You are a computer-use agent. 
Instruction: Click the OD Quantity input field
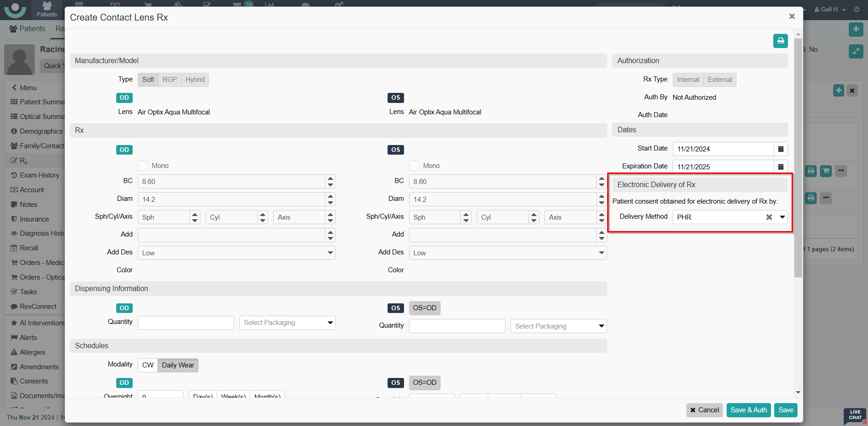186,323
